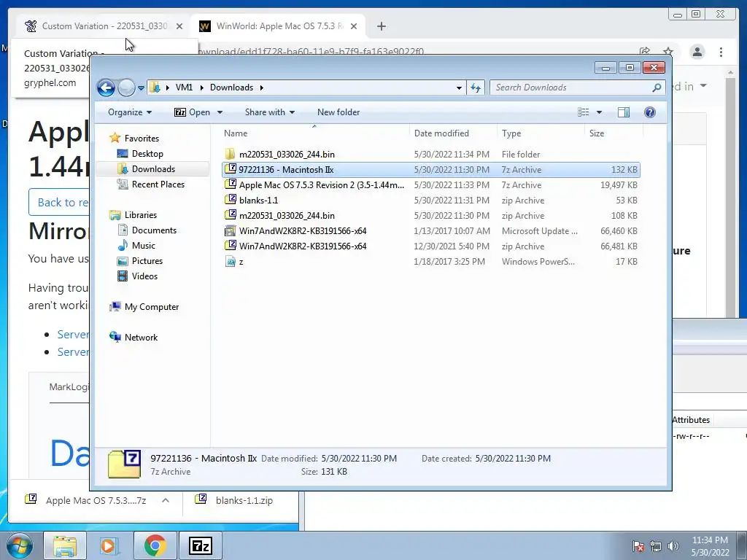Select Libraries in the navigation pane
Screen dimensions: 747x560
click(x=141, y=215)
